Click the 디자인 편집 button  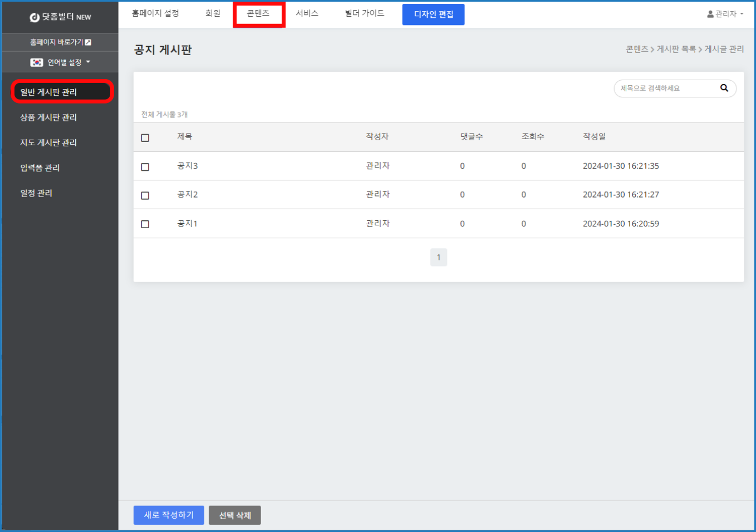click(433, 14)
